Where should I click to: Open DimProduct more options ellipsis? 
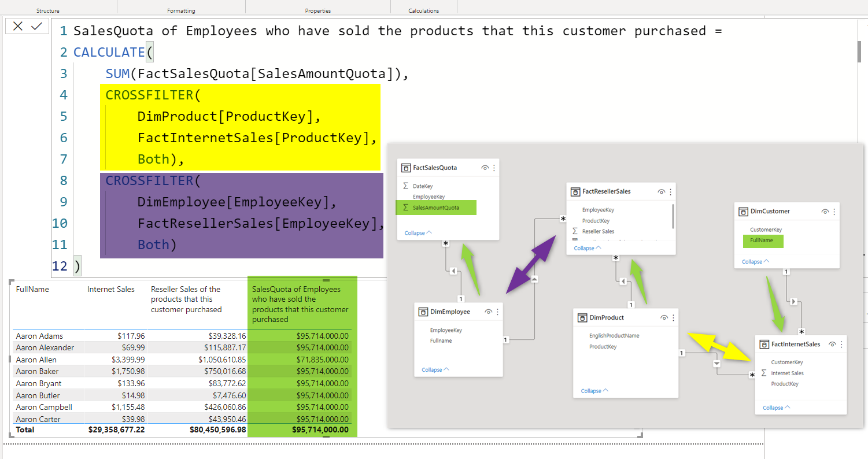[673, 317]
